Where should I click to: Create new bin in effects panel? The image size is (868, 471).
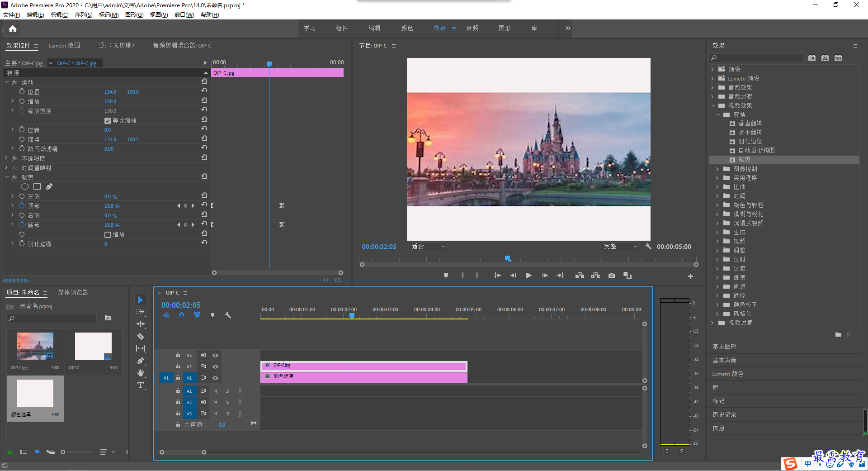[x=838, y=335]
